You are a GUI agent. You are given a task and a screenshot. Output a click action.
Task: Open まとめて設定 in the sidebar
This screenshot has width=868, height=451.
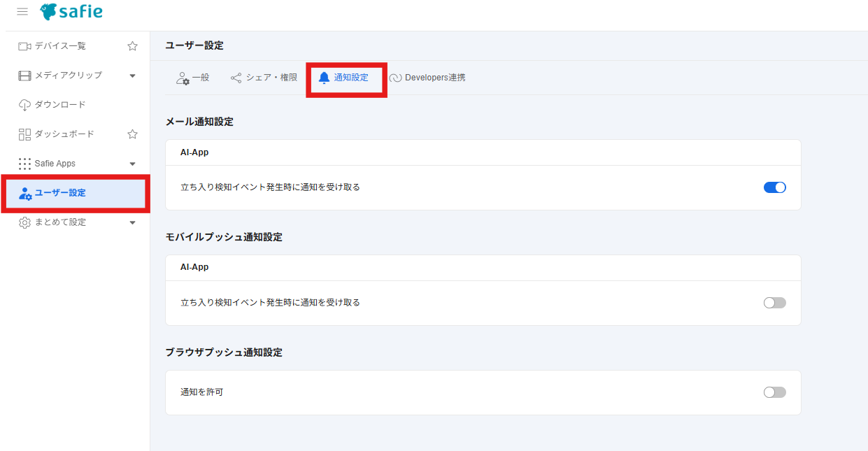point(60,222)
